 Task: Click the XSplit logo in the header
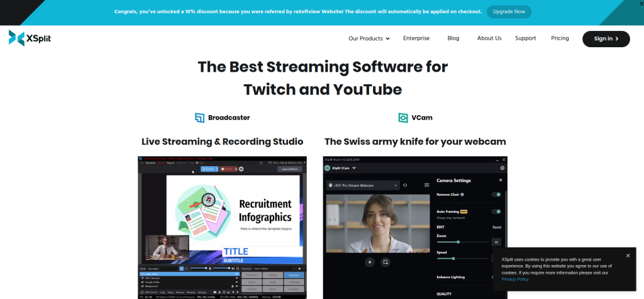pyautogui.click(x=30, y=38)
